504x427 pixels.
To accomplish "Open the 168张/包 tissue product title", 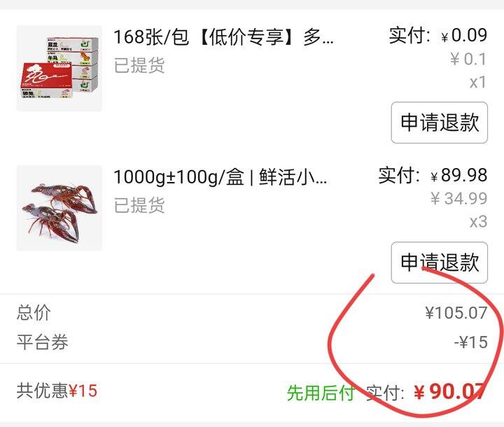I will pos(224,37).
